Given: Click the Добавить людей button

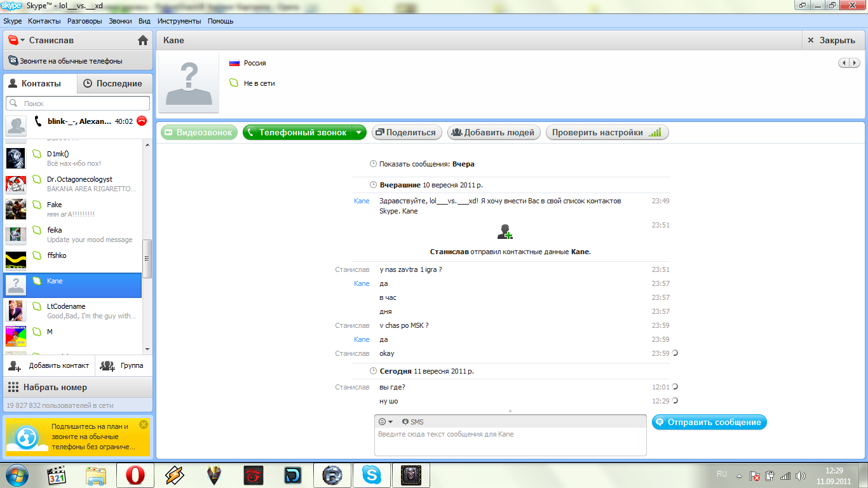Looking at the screenshot, I should pyautogui.click(x=494, y=133).
